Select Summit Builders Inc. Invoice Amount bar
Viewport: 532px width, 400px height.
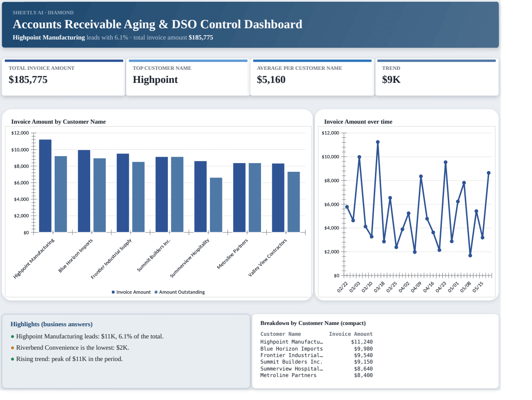162,194
